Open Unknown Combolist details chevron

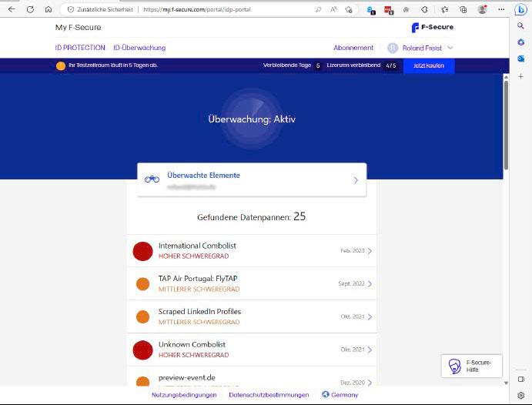(x=370, y=350)
